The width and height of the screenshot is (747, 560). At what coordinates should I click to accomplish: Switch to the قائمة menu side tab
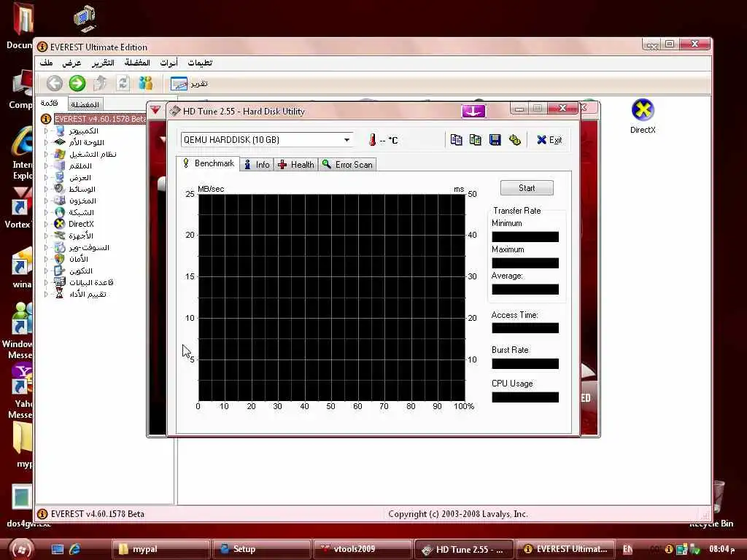coord(49,104)
